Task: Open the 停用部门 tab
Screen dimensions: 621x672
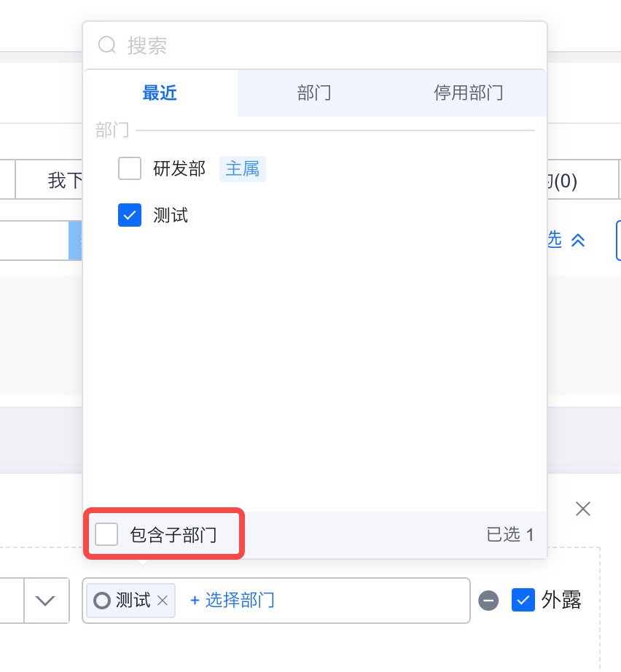Action: pos(468,93)
